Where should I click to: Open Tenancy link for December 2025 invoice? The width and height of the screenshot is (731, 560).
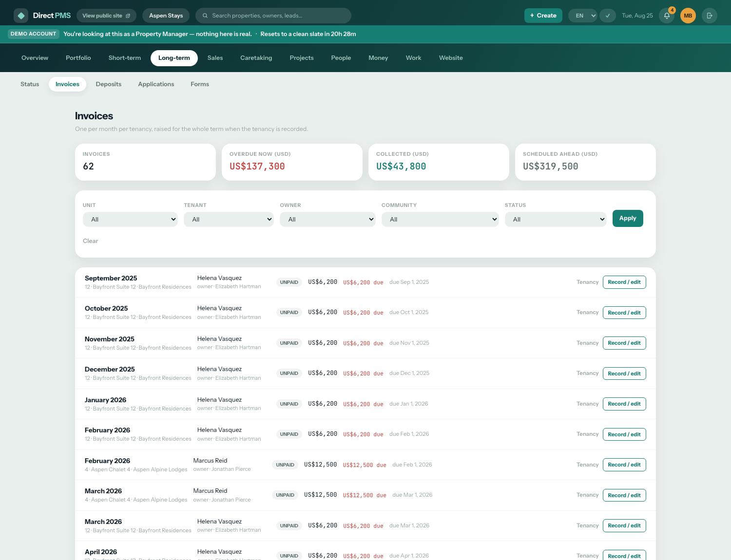point(587,373)
